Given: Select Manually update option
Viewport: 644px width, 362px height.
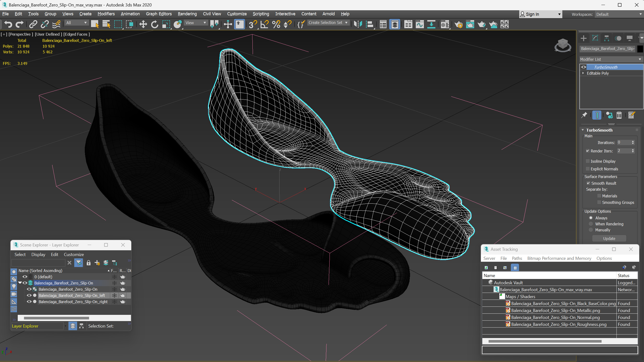Looking at the screenshot, I should (x=591, y=230).
